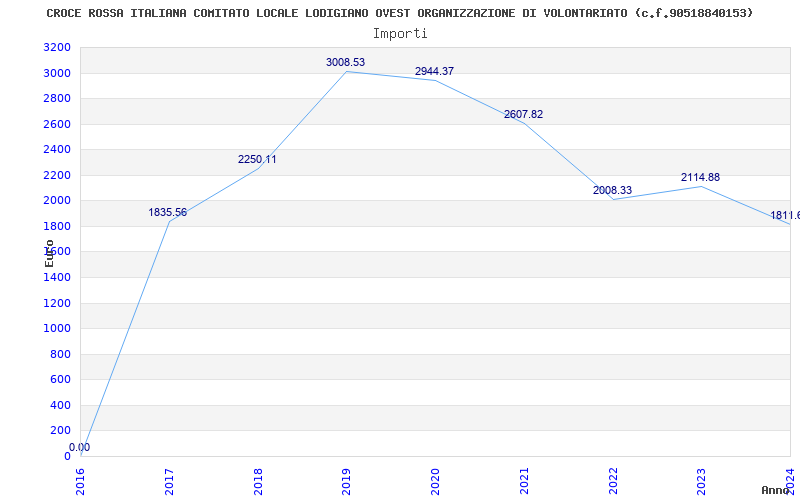Click the 2250.11 value label

pos(257,159)
